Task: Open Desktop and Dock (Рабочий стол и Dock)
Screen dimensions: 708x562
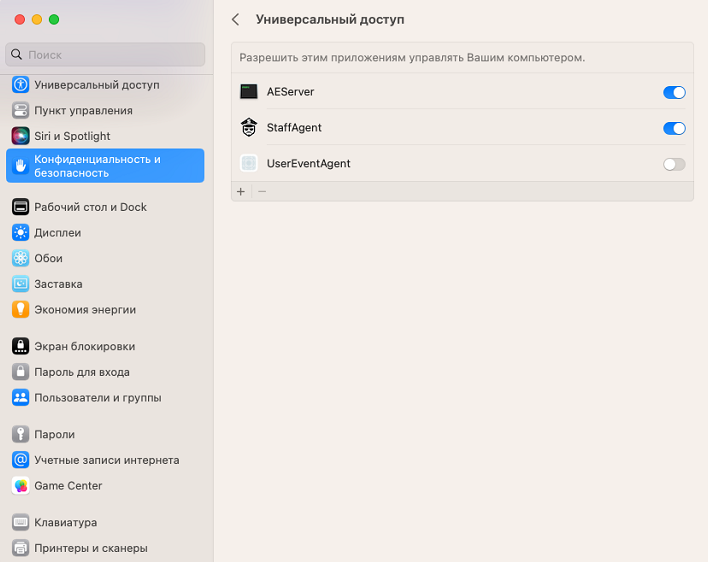Action: 90,207
